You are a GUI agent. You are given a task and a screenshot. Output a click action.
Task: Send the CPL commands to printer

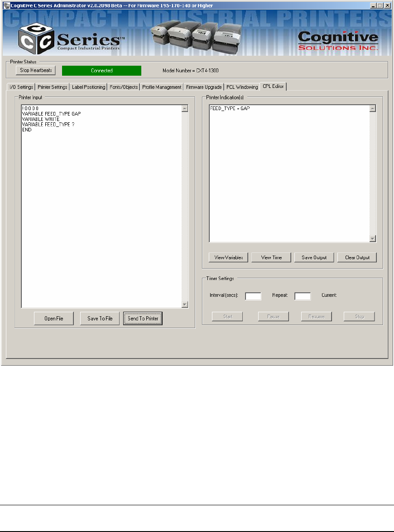pos(143,319)
